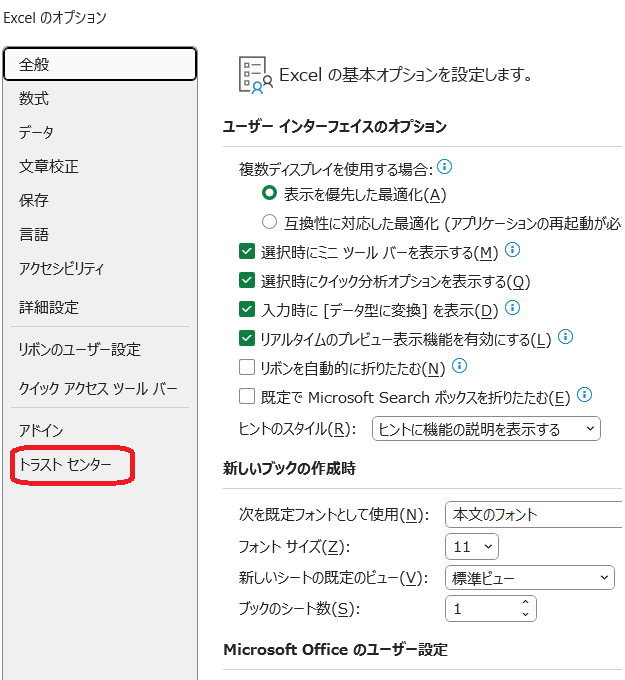
Task: Decrease ブックのシート数 with down arrow
Action: (525, 615)
